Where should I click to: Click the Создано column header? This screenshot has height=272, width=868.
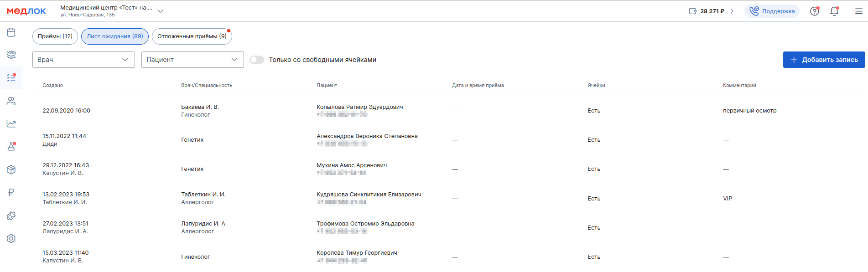point(53,85)
